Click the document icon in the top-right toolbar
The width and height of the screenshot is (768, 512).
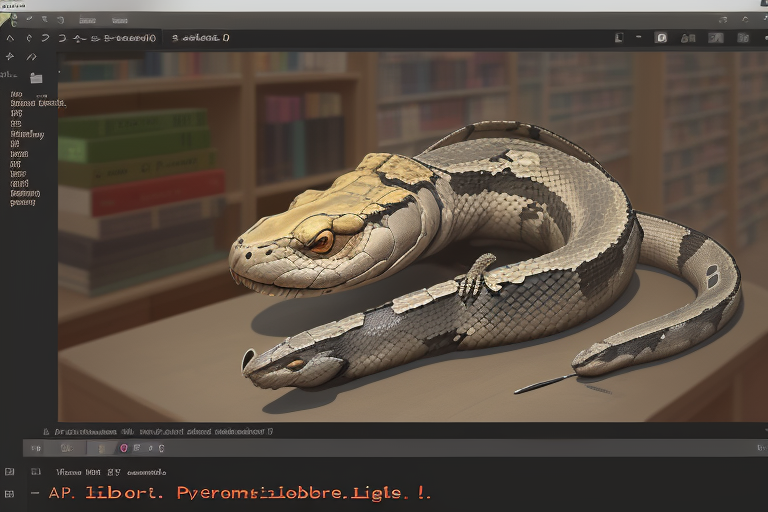tap(619, 38)
